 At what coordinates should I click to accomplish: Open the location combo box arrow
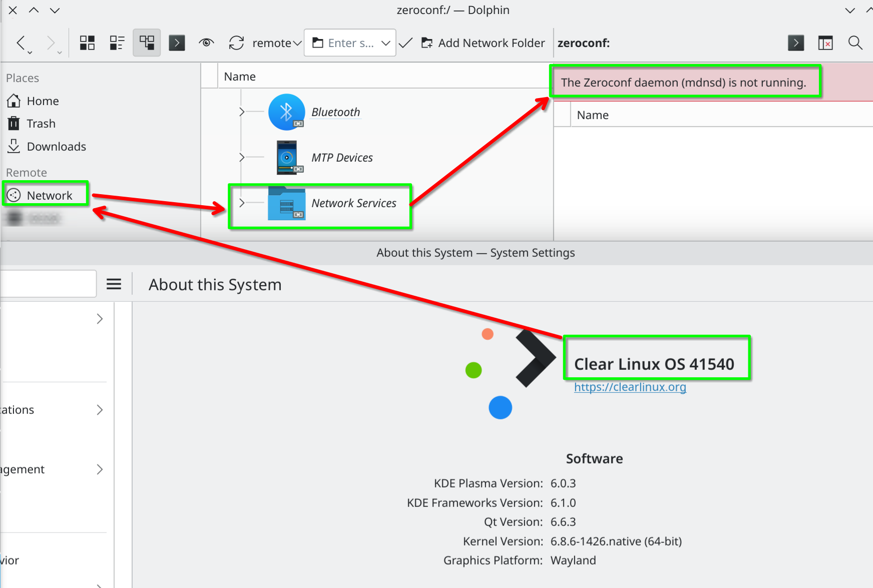(x=386, y=43)
